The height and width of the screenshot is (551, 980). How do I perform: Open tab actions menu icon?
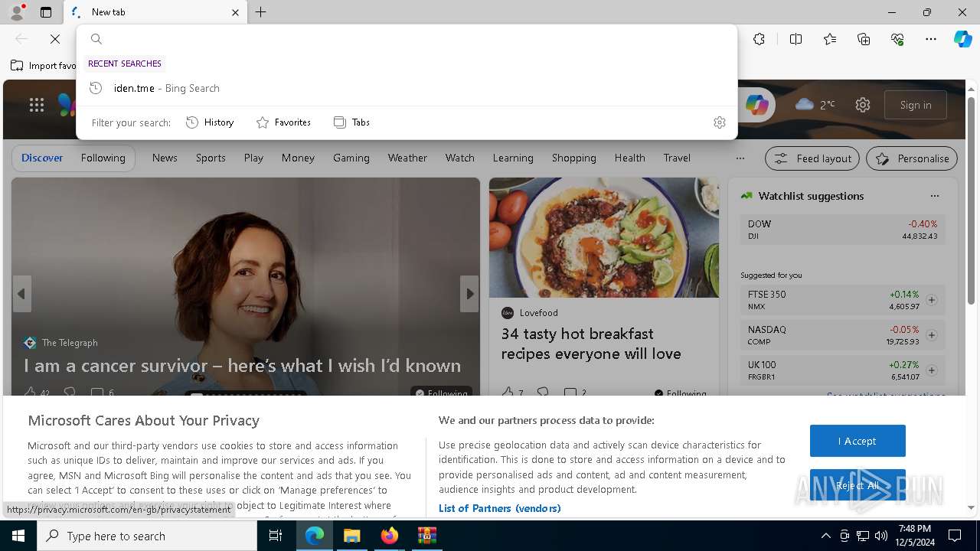[x=46, y=12]
